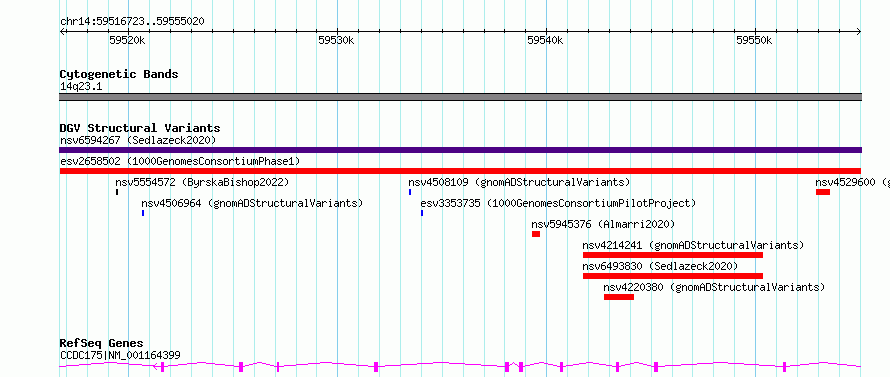This screenshot has height=377, width=890.
Task: Click the nsv4220380 red variant bar
Action: [x=619, y=297]
